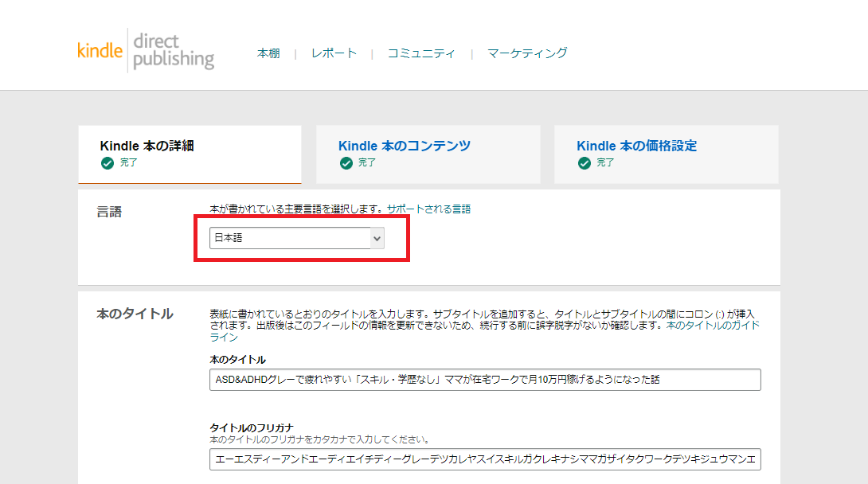This screenshot has height=484, width=868.
Task: Click green checkmark under Kindle 本の価格設定
Action: [584, 163]
